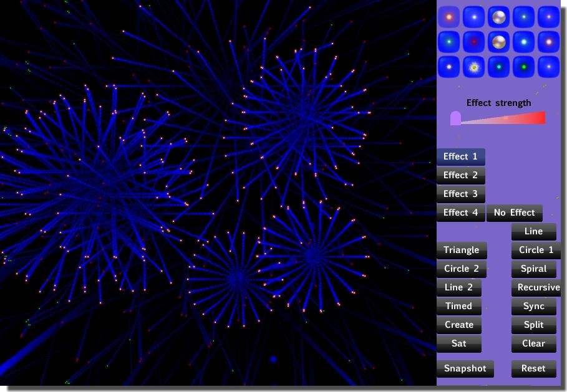Image resolution: width=567 pixels, height=392 pixels.
Task: Select the orange glowing particle icon
Action: 448,17
